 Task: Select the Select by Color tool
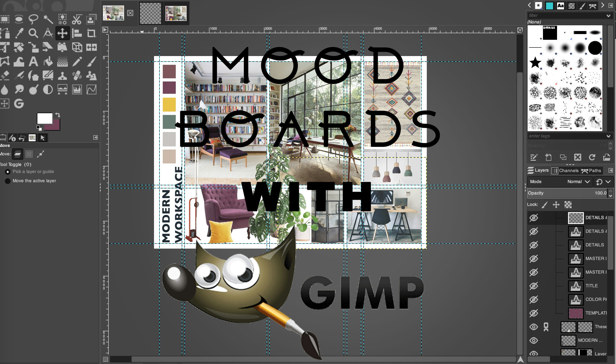(x=62, y=19)
